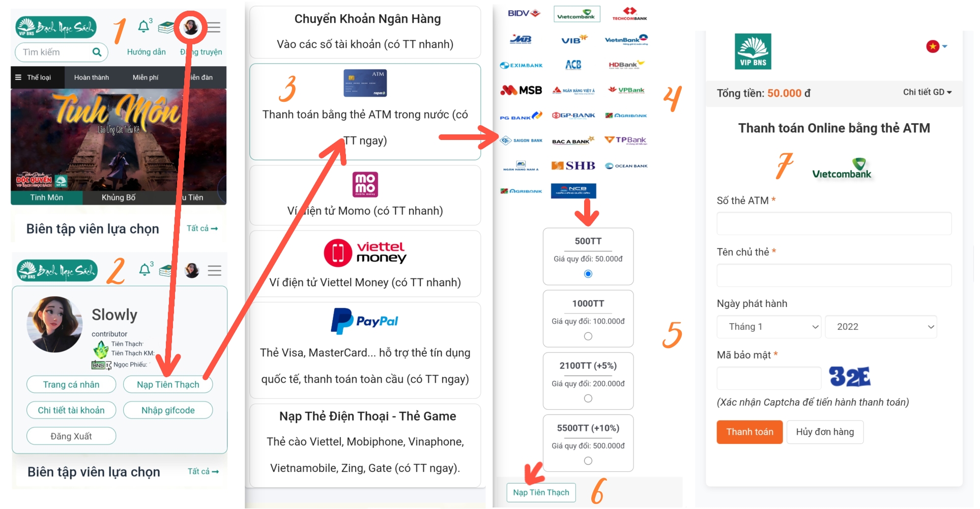Click the Số thẻ ATM input field
Viewport: 980px width, 509px height.
coord(834,223)
